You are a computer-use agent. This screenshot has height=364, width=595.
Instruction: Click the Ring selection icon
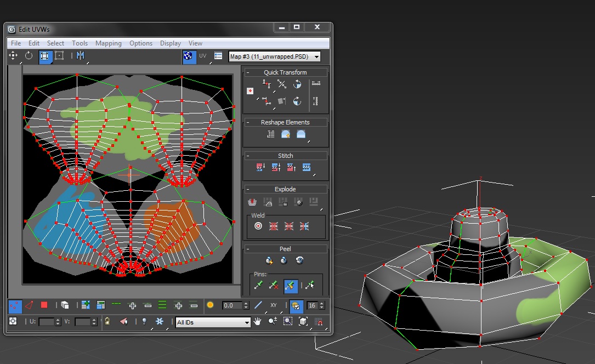[162, 305]
